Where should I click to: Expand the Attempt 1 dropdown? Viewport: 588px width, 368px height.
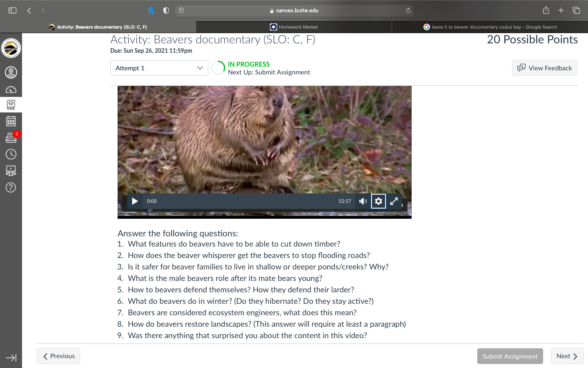159,68
